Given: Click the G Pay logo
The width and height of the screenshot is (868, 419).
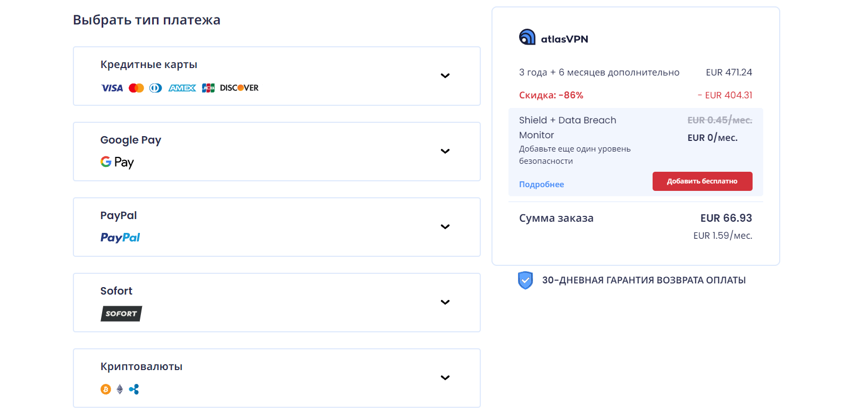Looking at the screenshot, I should coord(117,162).
